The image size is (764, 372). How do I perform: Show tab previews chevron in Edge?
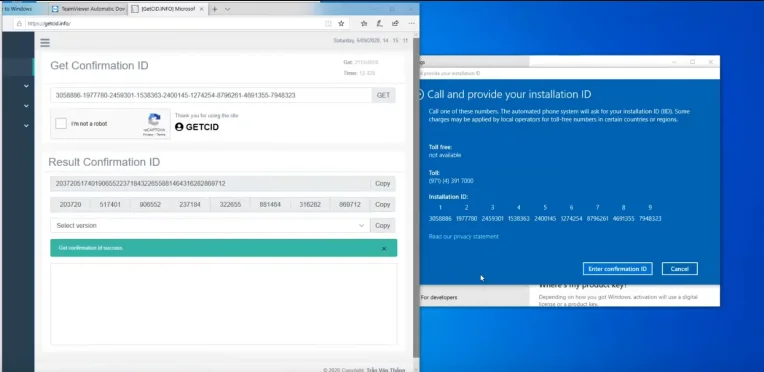[x=228, y=9]
